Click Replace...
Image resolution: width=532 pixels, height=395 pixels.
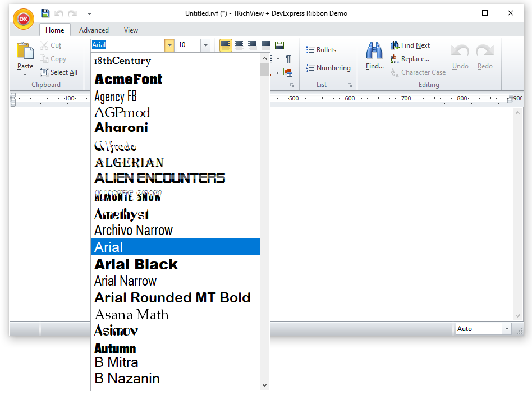click(x=410, y=59)
